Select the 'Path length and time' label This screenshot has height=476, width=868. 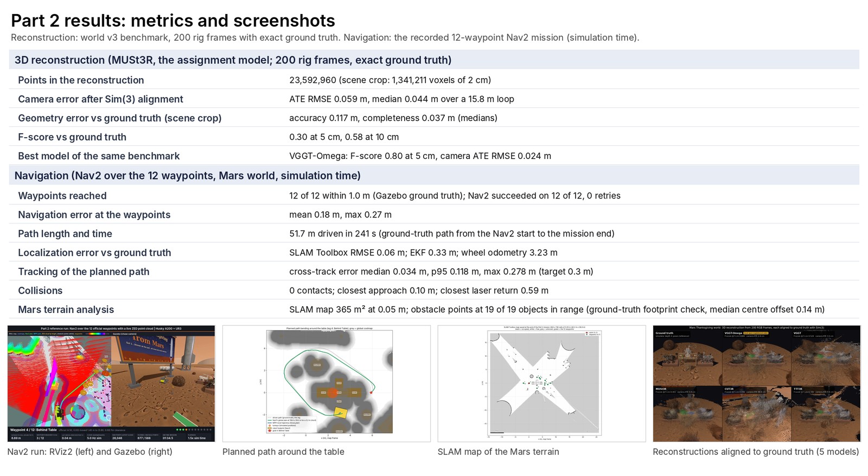pyautogui.click(x=65, y=234)
